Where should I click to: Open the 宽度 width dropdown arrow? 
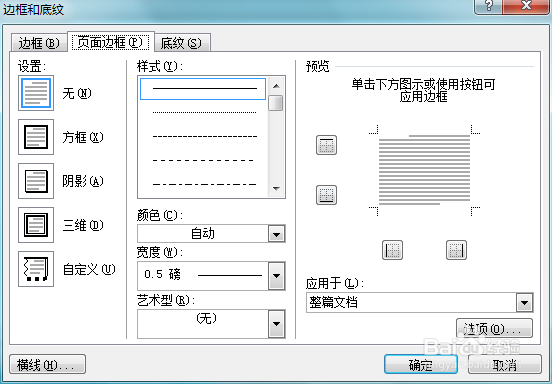click(276, 276)
